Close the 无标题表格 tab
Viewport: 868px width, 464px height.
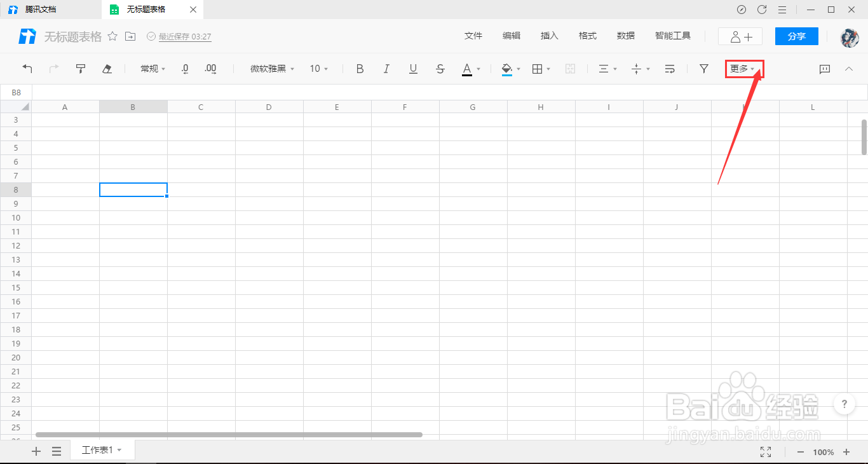193,10
